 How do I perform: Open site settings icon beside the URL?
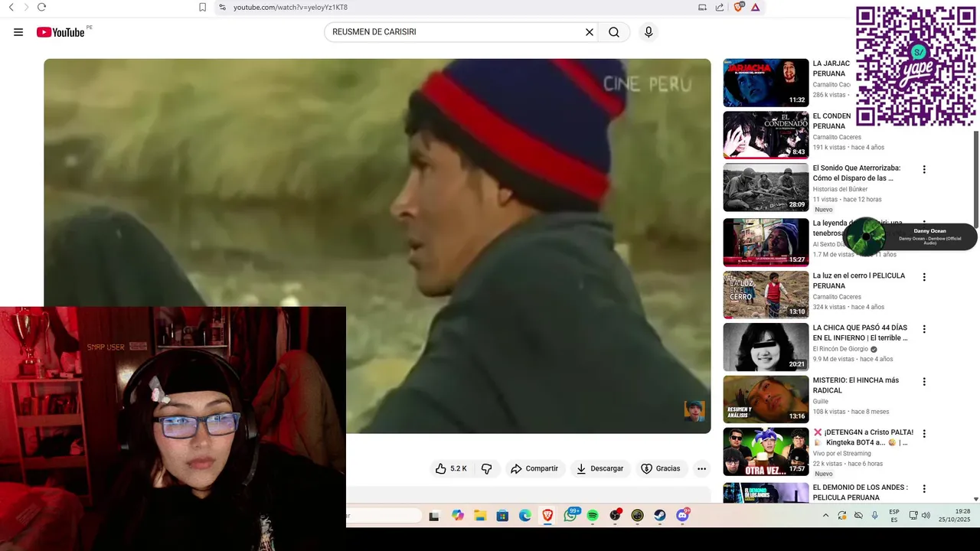click(222, 7)
